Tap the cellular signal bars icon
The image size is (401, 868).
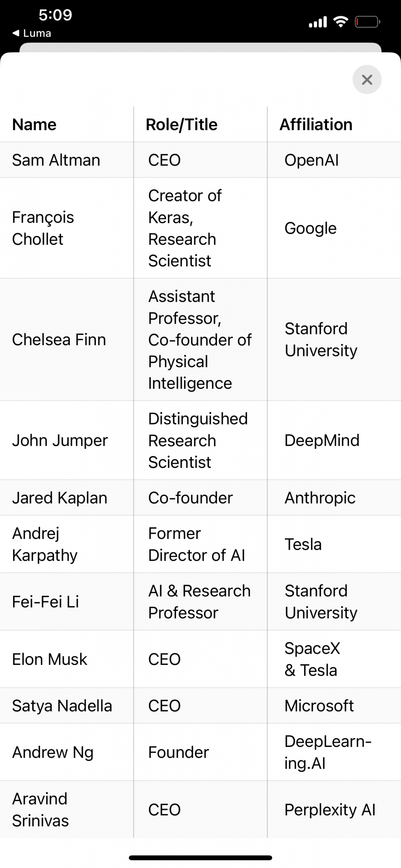(x=318, y=22)
